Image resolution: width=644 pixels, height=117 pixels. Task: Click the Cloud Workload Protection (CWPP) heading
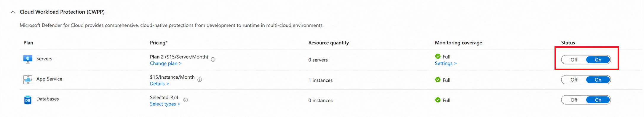point(62,12)
